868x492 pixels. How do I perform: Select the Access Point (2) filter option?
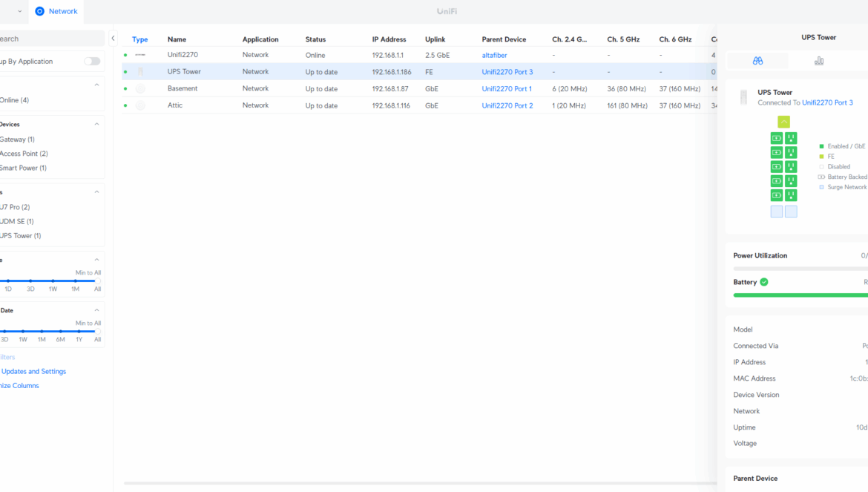pos(24,154)
